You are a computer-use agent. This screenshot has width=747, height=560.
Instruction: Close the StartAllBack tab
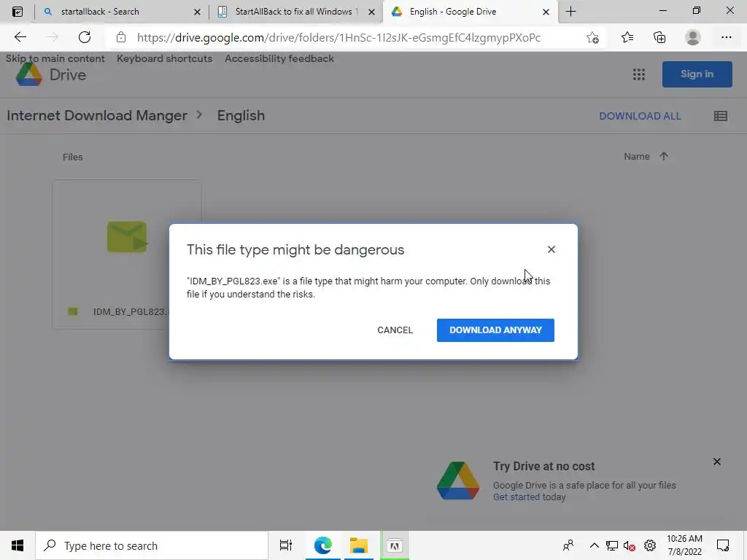371,12
